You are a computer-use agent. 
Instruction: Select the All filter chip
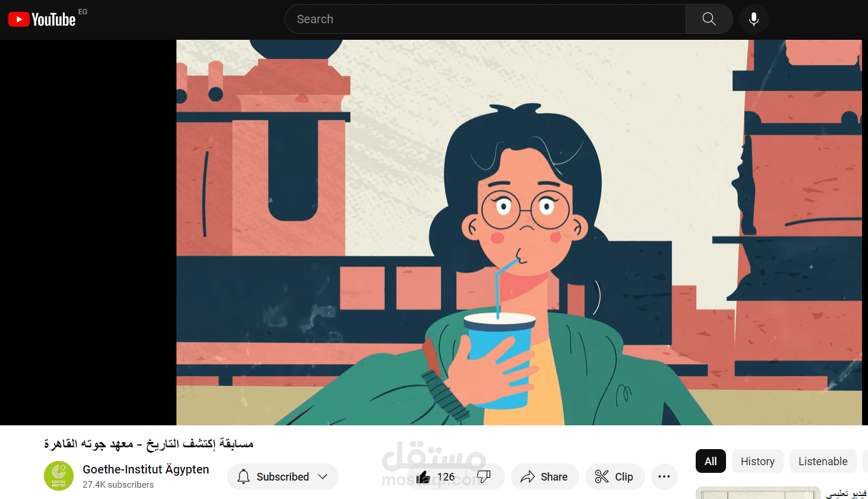711,461
